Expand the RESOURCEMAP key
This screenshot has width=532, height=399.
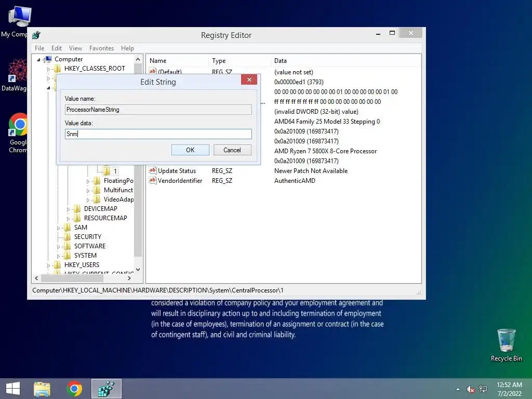click(68, 219)
